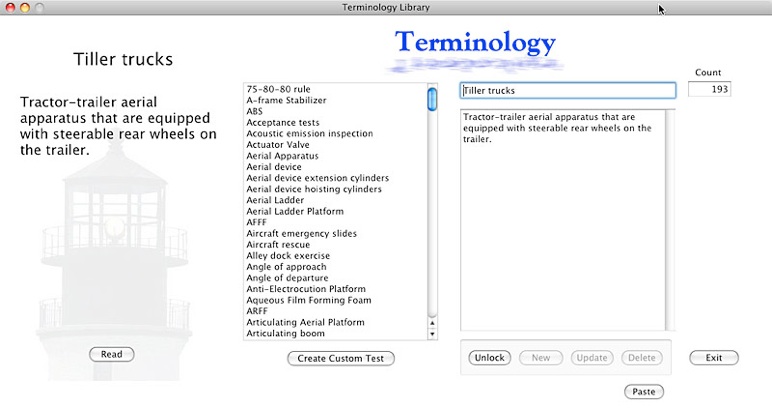The width and height of the screenshot is (772, 408).
Task: Open Create Custom Test
Action: [x=341, y=358]
